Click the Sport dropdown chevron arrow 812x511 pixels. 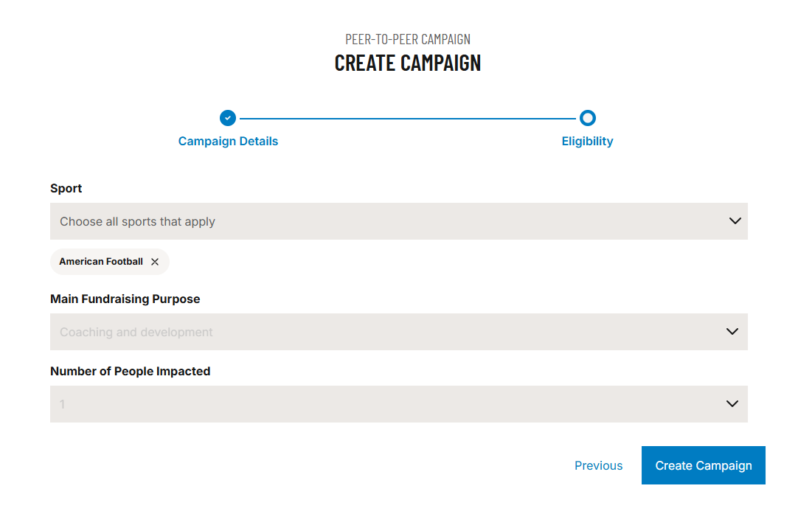click(x=735, y=221)
